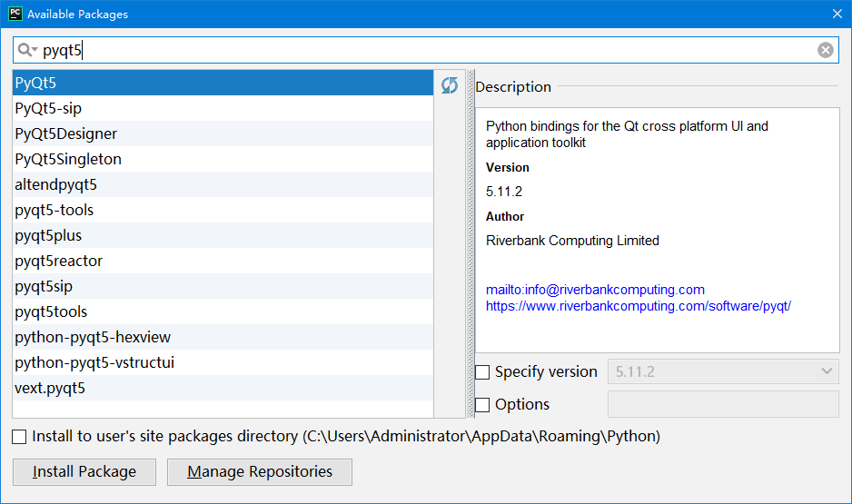Select the pyqt5-tools package
The height and width of the screenshot is (504, 852).
(223, 210)
